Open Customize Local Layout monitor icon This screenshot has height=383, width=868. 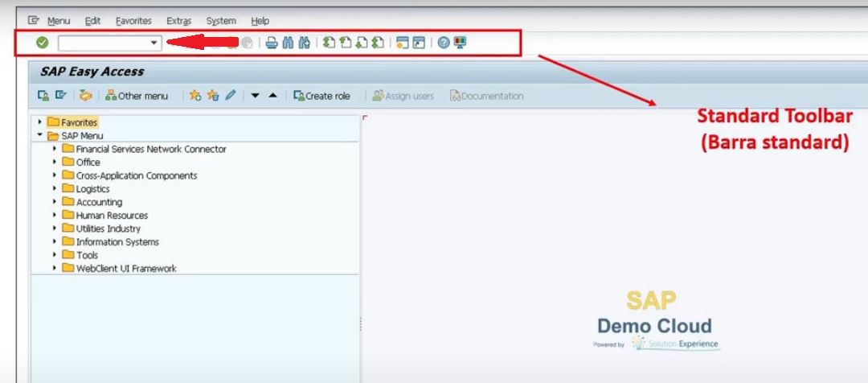[x=460, y=43]
